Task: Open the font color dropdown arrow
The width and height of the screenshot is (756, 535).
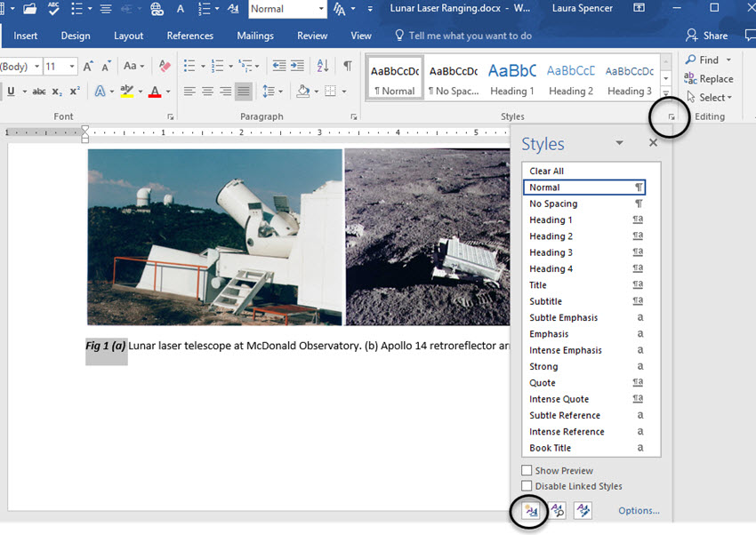Action: coord(167,91)
